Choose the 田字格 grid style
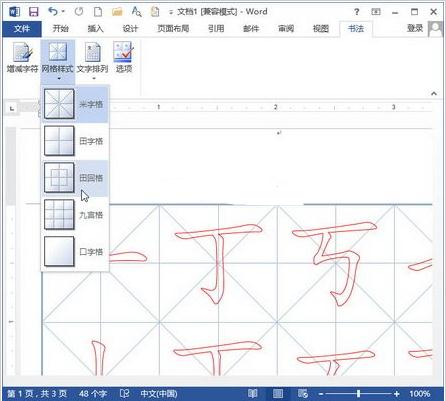The width and height of the screenshot is (446, 401). coord(75,141)
